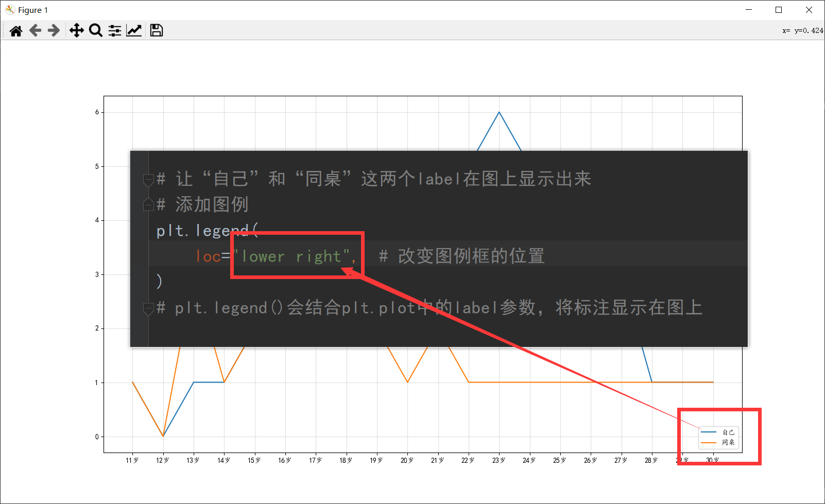Click the cursor coordinate readout in the toolbar

click(x=802, y=31)
